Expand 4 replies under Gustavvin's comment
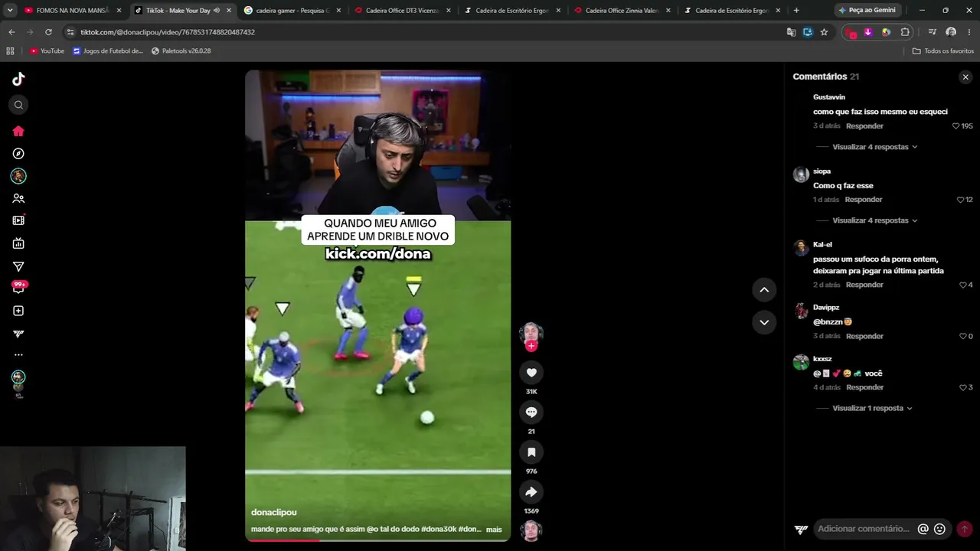Viewport: 980px width, 551px height. pyautogui.click(x=874, y=147)
